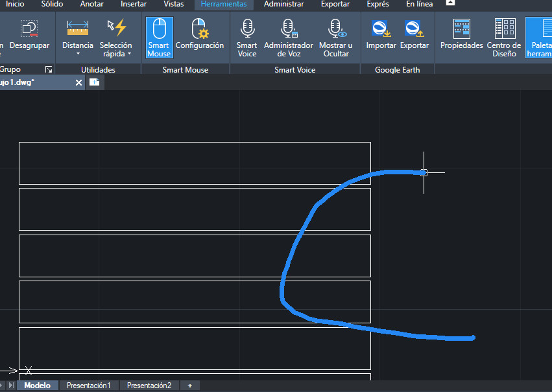Switch to the Exportar ribbon tab
Viewport: 552px width, 392px height.
click(335, 5)
